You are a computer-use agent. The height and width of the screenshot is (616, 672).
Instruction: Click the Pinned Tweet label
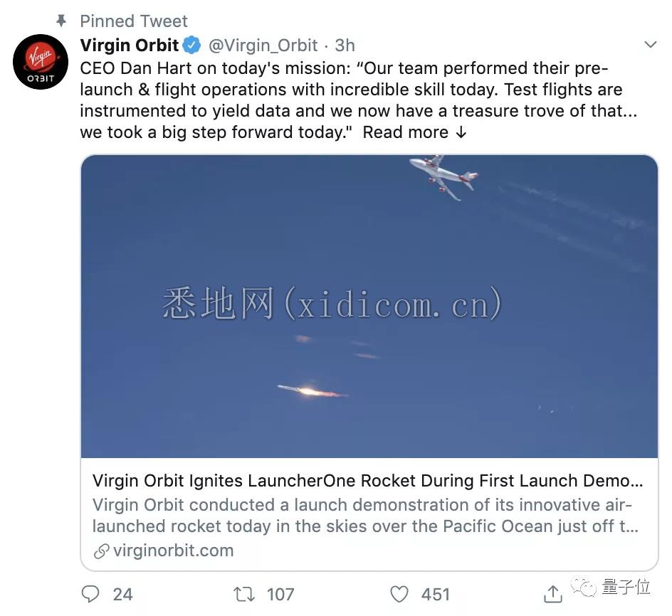pyautogui.click(x=134, y=21)
